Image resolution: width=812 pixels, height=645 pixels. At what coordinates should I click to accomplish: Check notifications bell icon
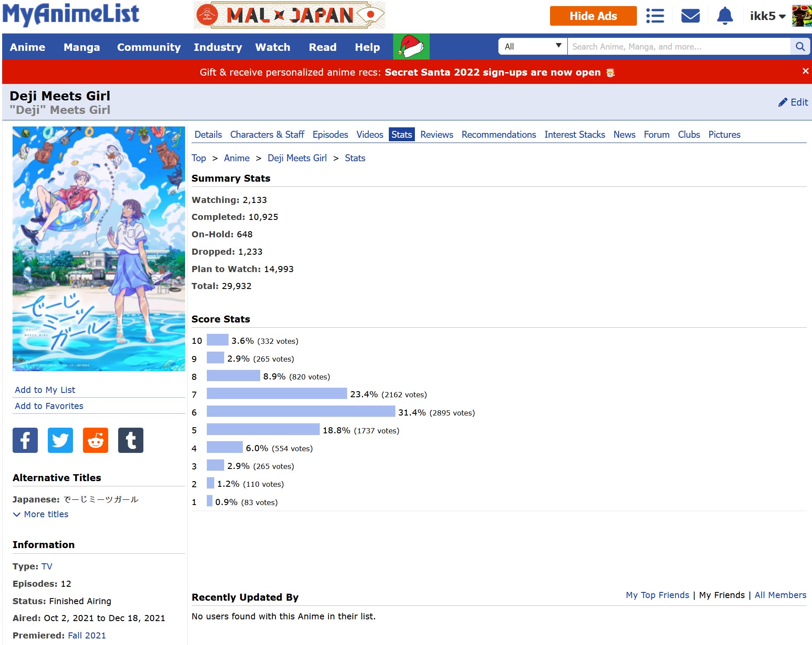click(x=724, y=16)
